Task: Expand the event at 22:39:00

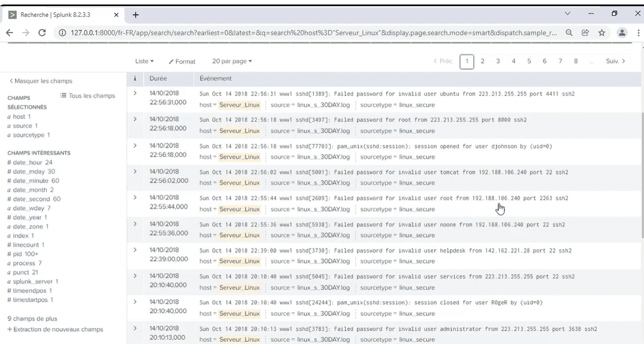Action: [x=135, y=250]
